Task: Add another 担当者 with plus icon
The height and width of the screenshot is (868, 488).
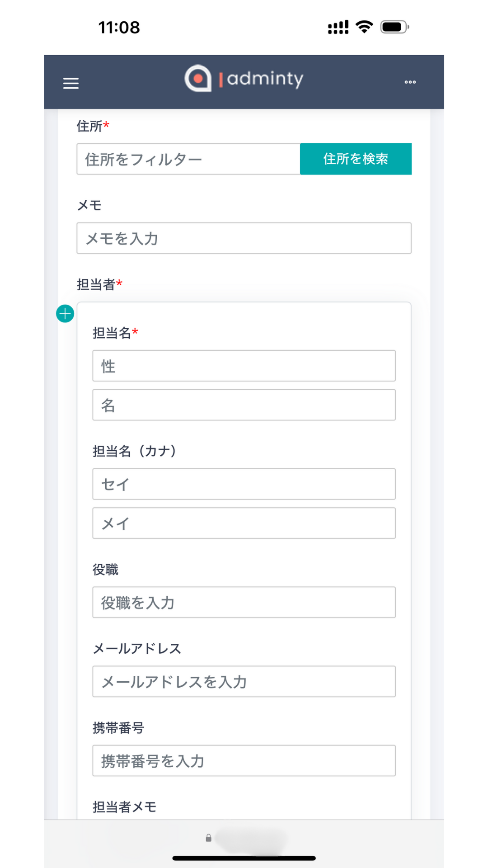Action: coord(65,314)
